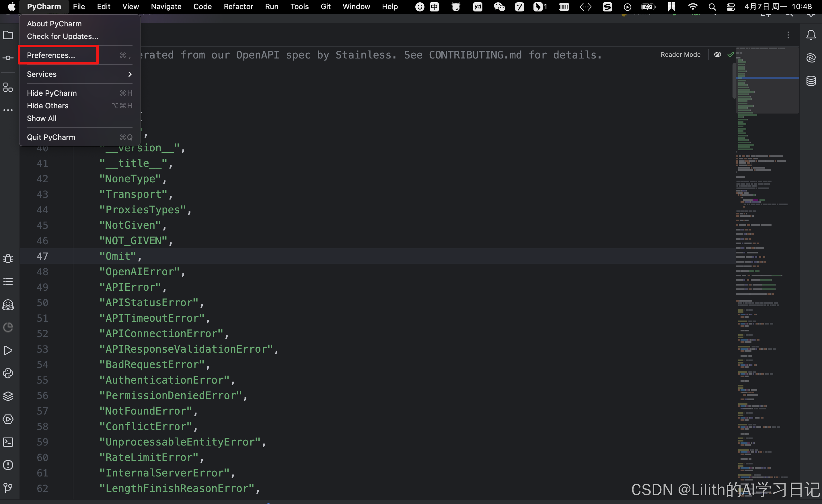This screenshot has width=822, height=504.
Task: Open the Refactor menu
Action: [x=238, y=7]
